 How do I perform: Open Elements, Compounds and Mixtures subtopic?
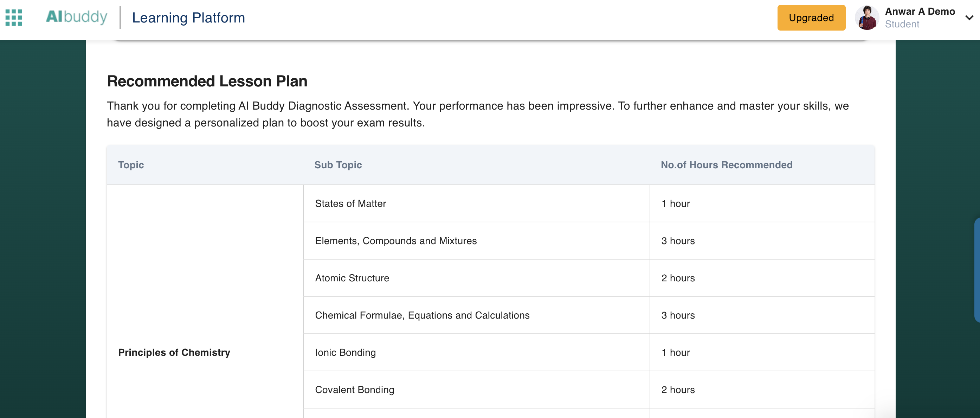point(396,241)
